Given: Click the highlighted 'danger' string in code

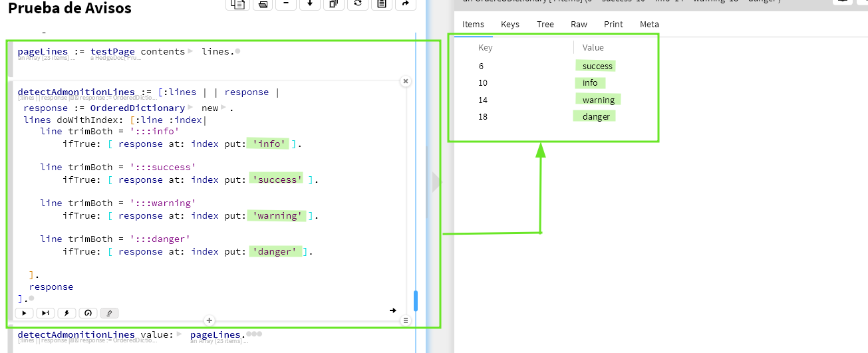Looking at the screenshot, I should click(275, 251).
